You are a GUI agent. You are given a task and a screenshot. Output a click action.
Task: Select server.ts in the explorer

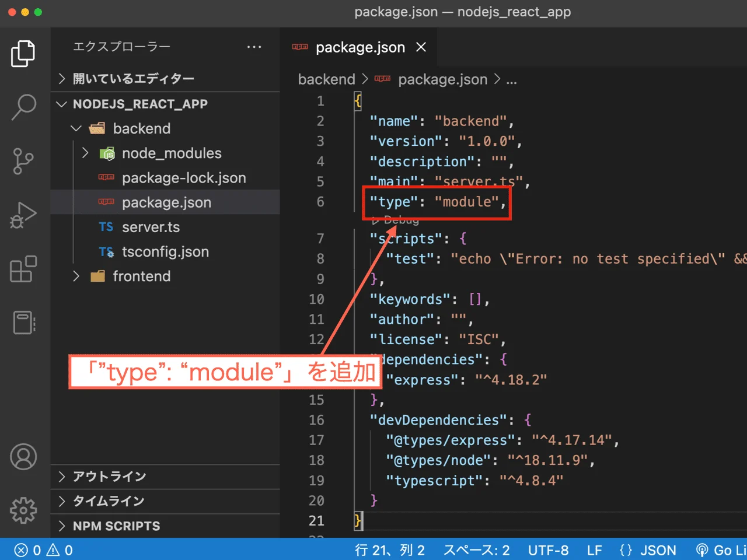tap(151, 227)
